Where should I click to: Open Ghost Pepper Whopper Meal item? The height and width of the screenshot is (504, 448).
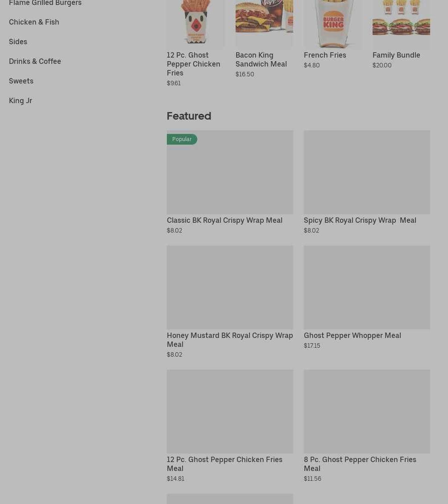click(x=353, y=336)
